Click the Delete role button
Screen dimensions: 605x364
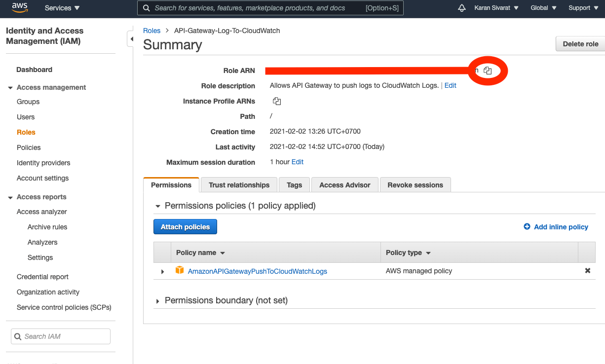tap(580, 43)
